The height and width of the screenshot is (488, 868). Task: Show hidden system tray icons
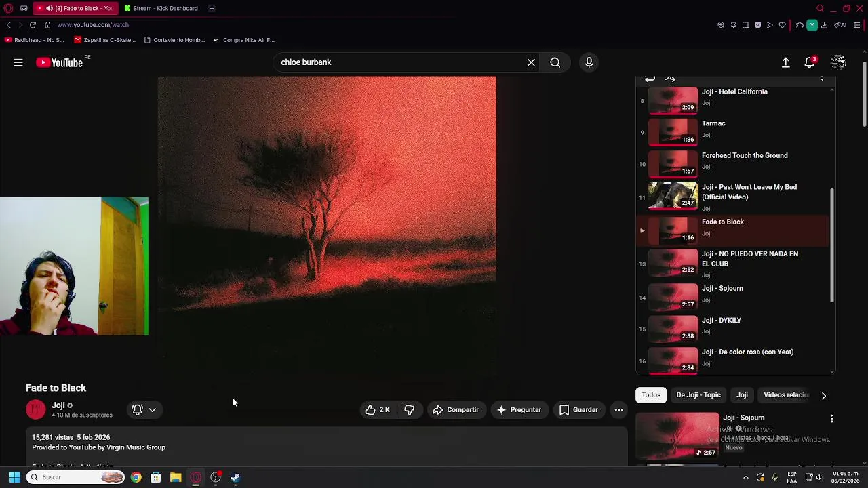(x=745, y=477)
